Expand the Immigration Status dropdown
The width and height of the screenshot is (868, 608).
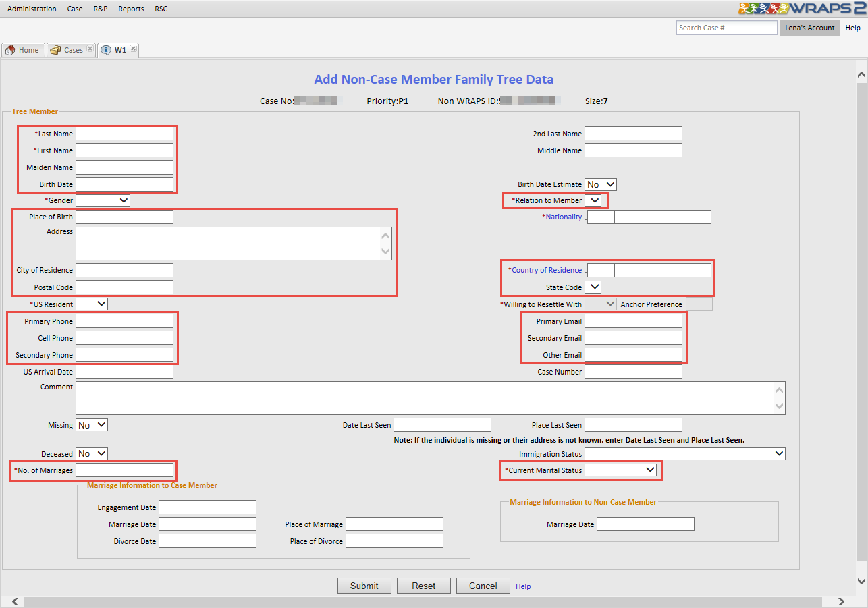click(x=685, y=454)
